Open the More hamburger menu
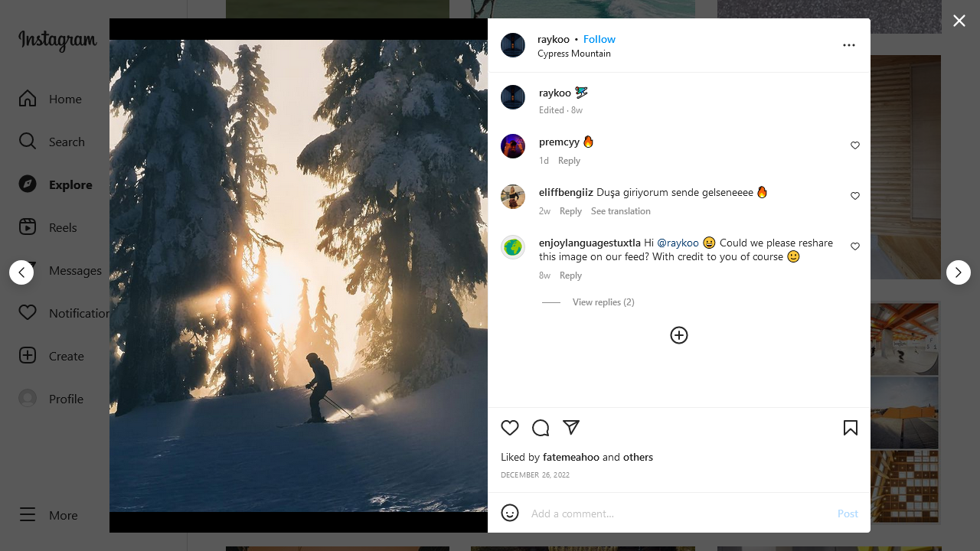Screen dimensions: 980x551 (28, 515)
